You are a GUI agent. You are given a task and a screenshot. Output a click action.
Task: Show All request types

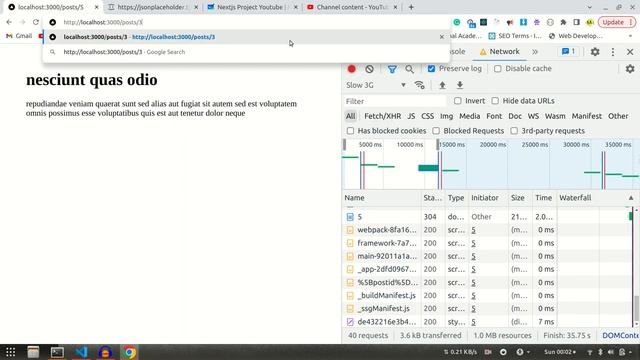[350, 116]
